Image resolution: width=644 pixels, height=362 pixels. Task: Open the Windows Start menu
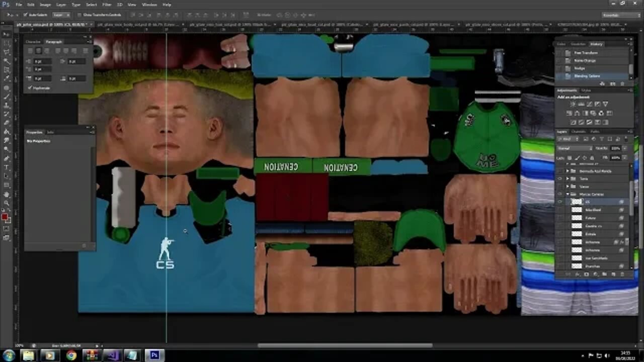[x=10, y=355]
